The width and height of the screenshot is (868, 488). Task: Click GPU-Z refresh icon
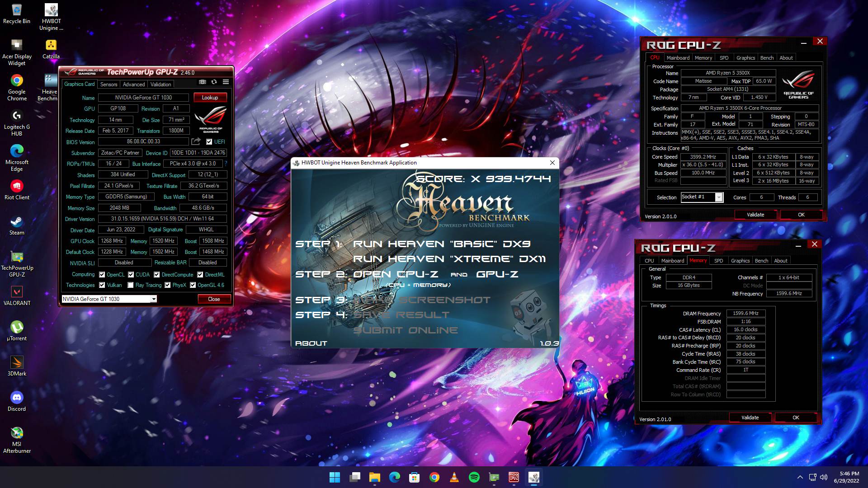(214, 82)
